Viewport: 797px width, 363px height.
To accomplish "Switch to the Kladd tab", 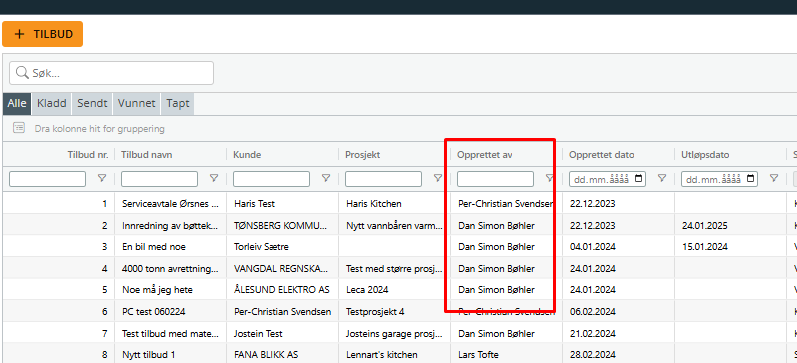I will (51, 104).
